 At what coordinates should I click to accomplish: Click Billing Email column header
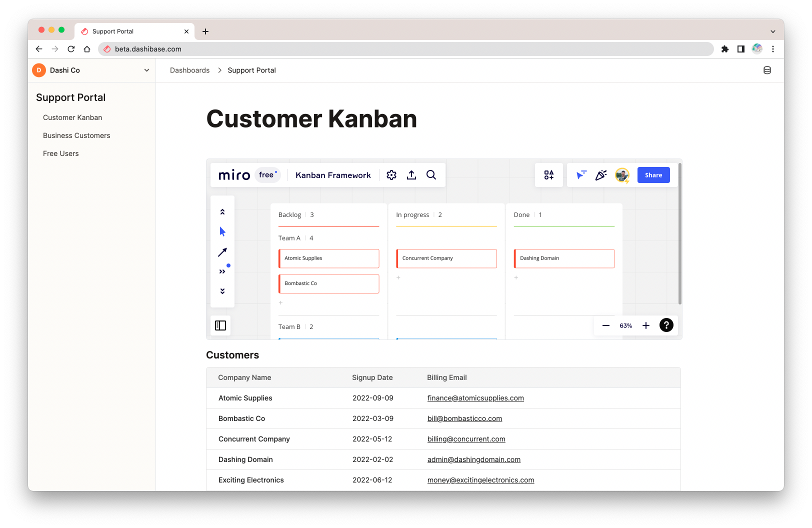tap(446, 377)
